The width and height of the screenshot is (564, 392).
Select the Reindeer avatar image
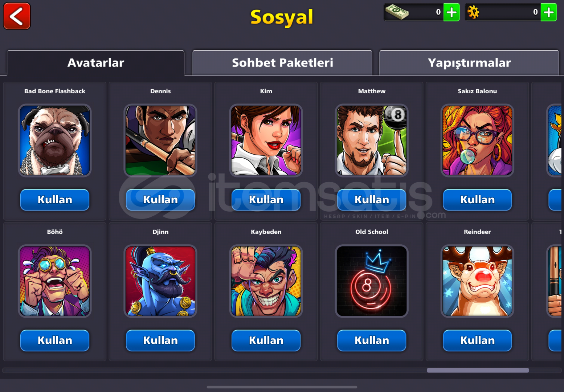(x=477, y=281)
